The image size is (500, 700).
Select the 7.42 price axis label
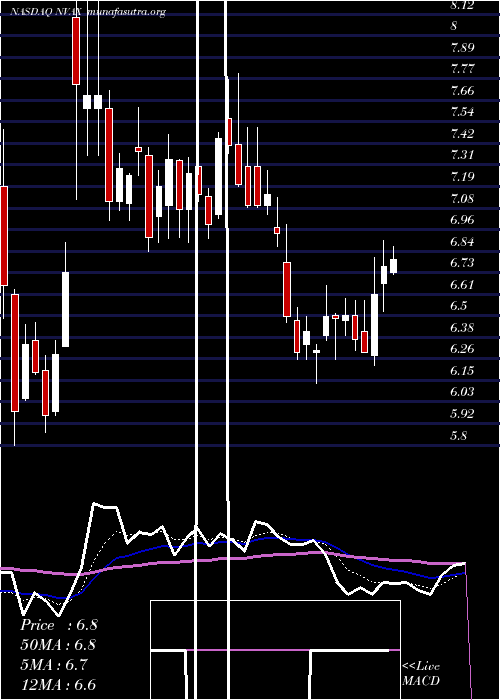(x=462, y=134)
